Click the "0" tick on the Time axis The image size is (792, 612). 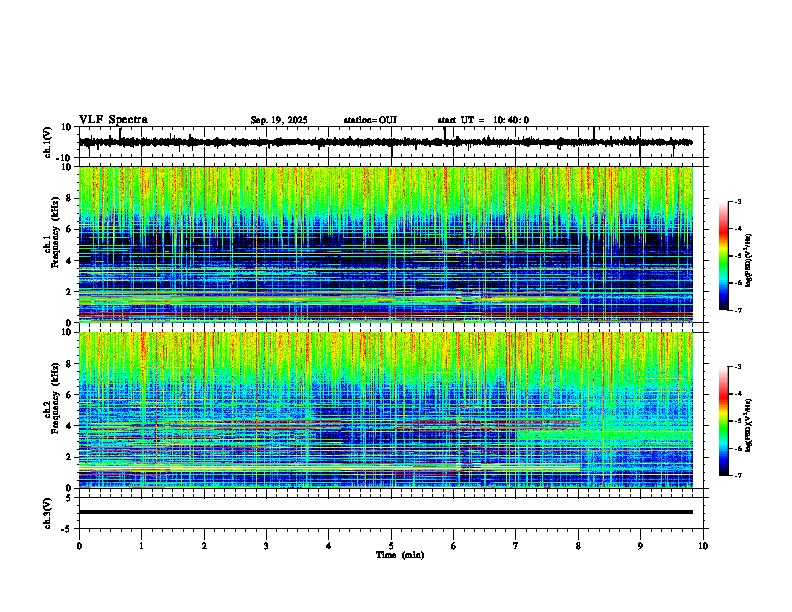[x=79, y=546]
